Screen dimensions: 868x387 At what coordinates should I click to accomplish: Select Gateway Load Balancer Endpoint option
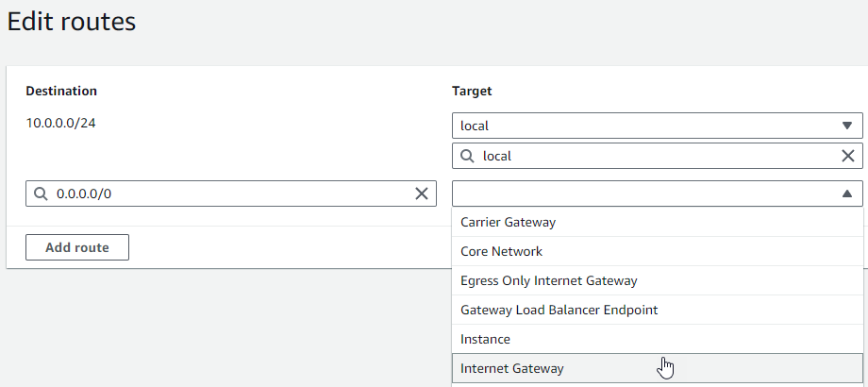(559, 310)
